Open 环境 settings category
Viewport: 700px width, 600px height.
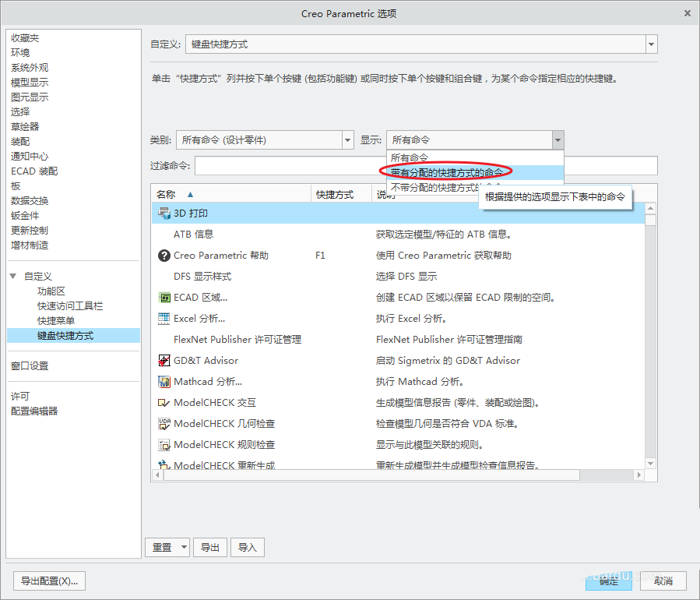(20, 53)
